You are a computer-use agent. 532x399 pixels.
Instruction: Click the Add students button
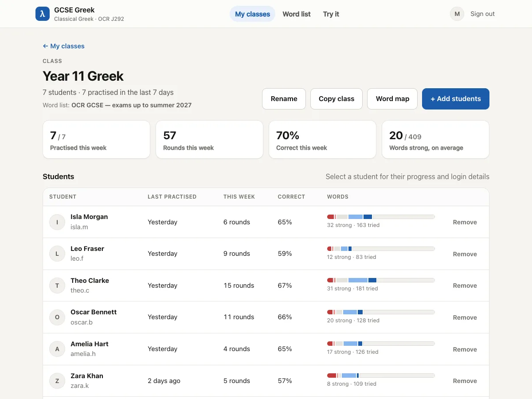point(456,99)
